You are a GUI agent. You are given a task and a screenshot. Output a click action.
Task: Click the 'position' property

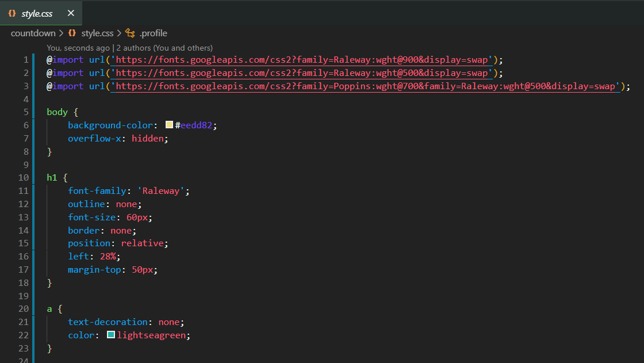(x=89, y=243)
